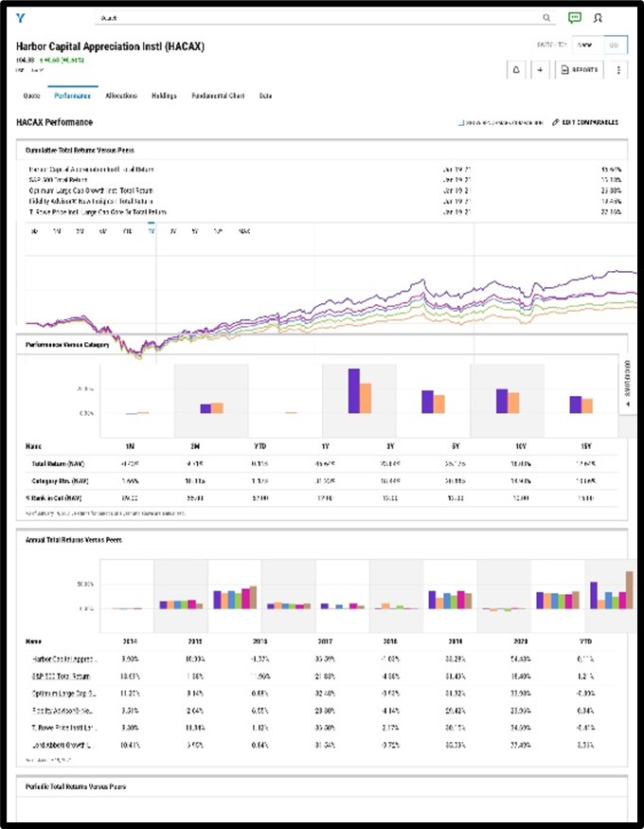Open the three-dot more options menu

click(x=618, y=70)
